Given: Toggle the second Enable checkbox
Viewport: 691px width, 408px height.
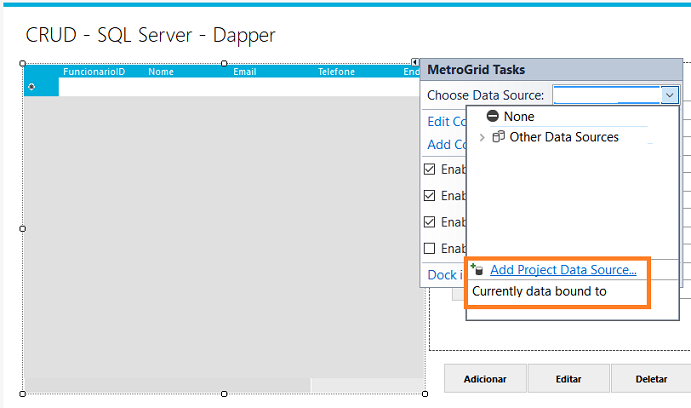Looking at the screenshot, I should [429, 196].
